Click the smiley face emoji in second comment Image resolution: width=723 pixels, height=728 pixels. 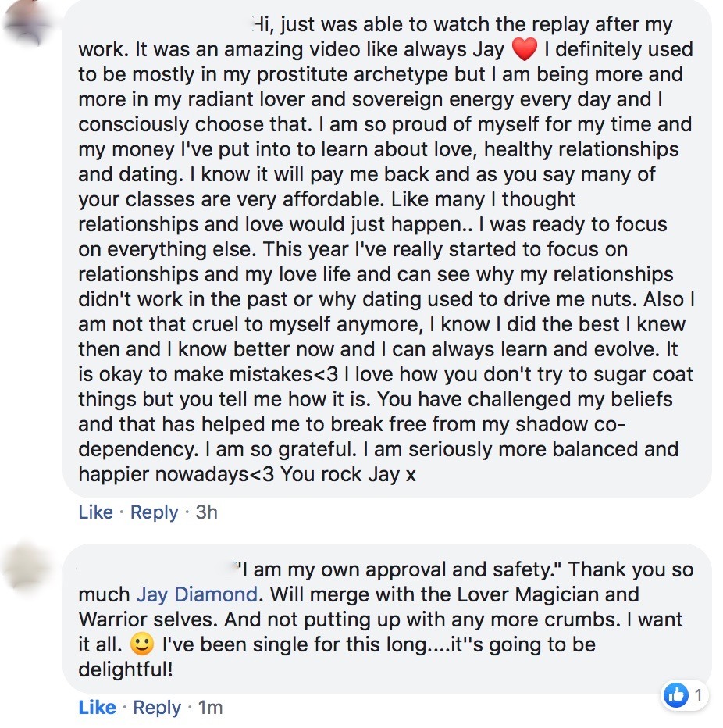tap(141, 646)
